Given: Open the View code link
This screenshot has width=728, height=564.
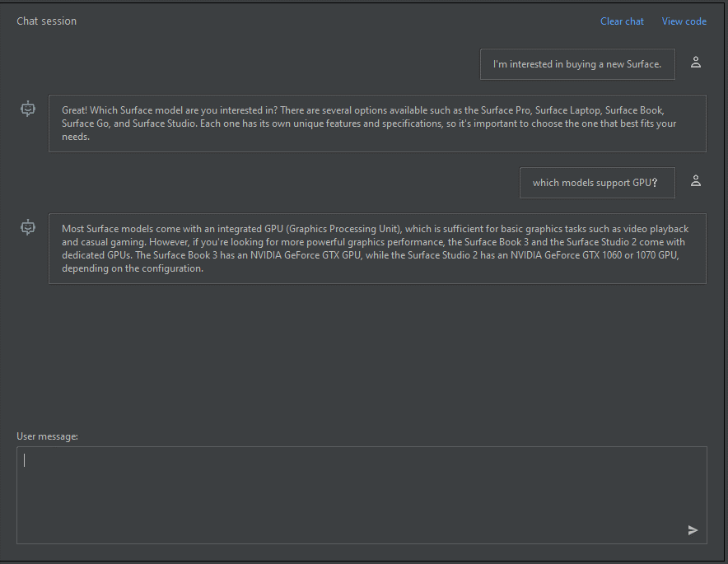Looking at the screenshot, I should pyautogui.click(x=684, y=21).
